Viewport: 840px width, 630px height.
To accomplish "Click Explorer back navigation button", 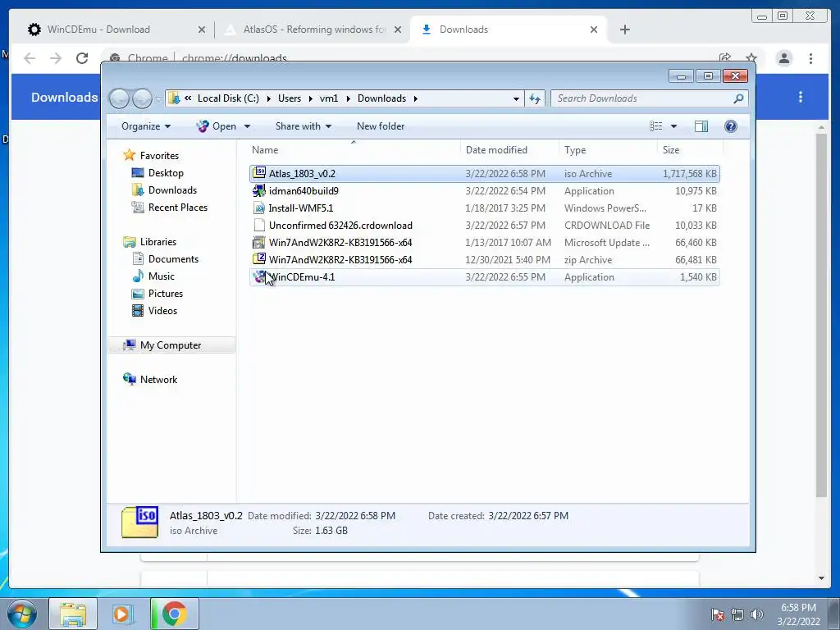I will (x=120, y=98).
